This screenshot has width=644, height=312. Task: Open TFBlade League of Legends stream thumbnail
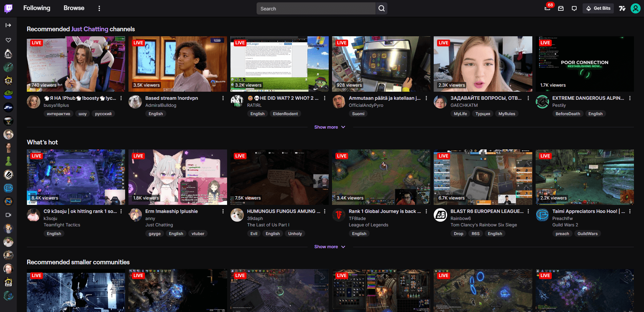[381, 177]
